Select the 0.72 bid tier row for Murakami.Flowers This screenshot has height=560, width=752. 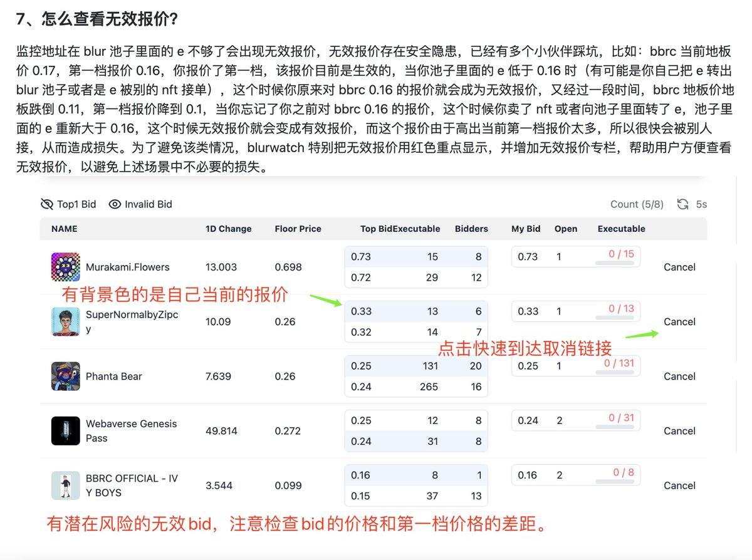(416, 277)
